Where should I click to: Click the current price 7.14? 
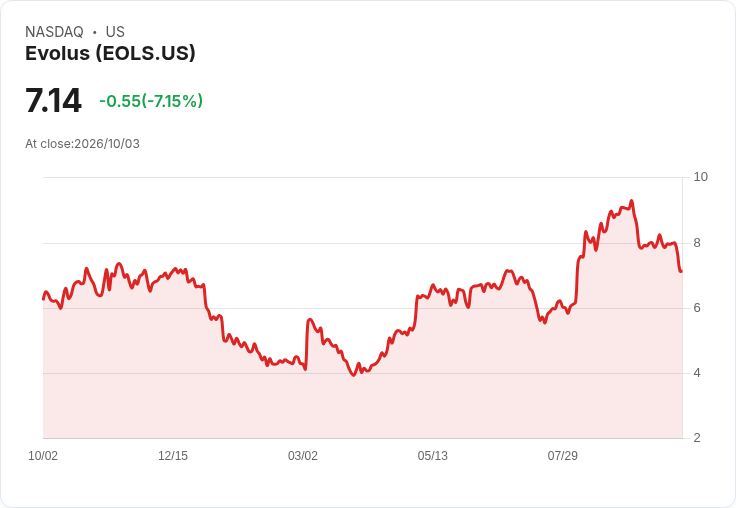click(x=53, y=100)
